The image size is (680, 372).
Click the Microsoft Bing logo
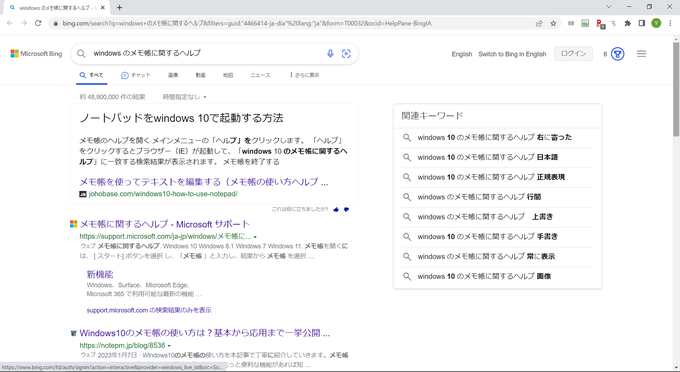[x=36, y=54]
